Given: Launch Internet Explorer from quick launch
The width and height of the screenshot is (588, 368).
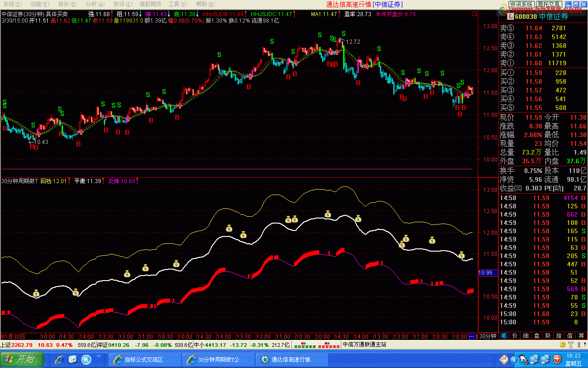Looking at the screenshot, I should coord(59,359).
